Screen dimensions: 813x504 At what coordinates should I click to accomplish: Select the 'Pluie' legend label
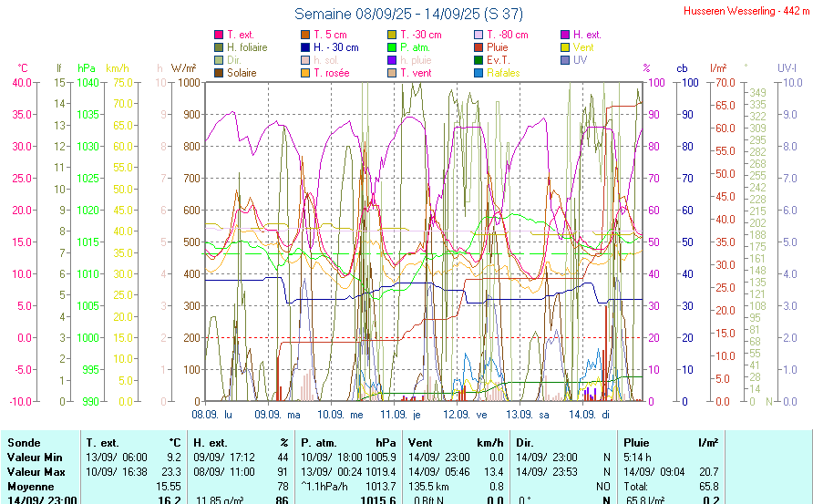pyautogui.click(x=498, y=47)
